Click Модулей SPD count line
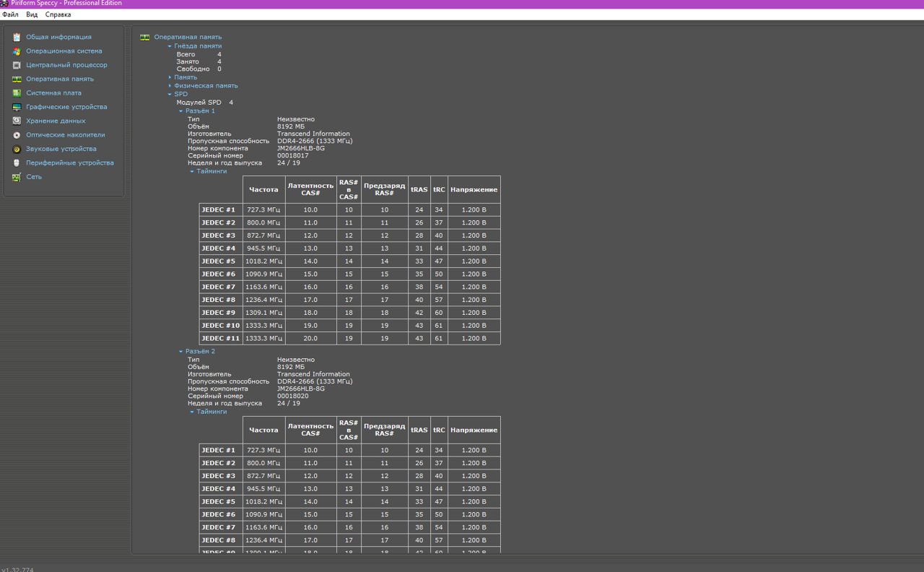The width and height of the screenshot is (924, 572). point(204,103)
